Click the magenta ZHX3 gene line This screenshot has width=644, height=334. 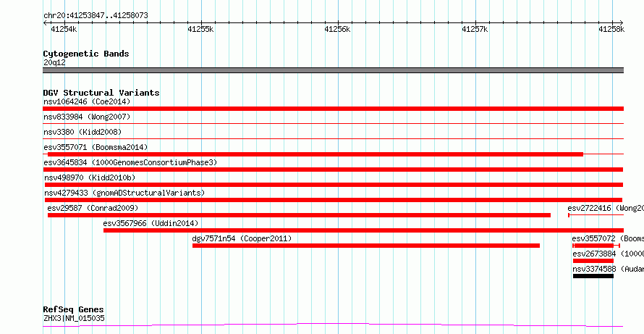click(x=333, y=325)
